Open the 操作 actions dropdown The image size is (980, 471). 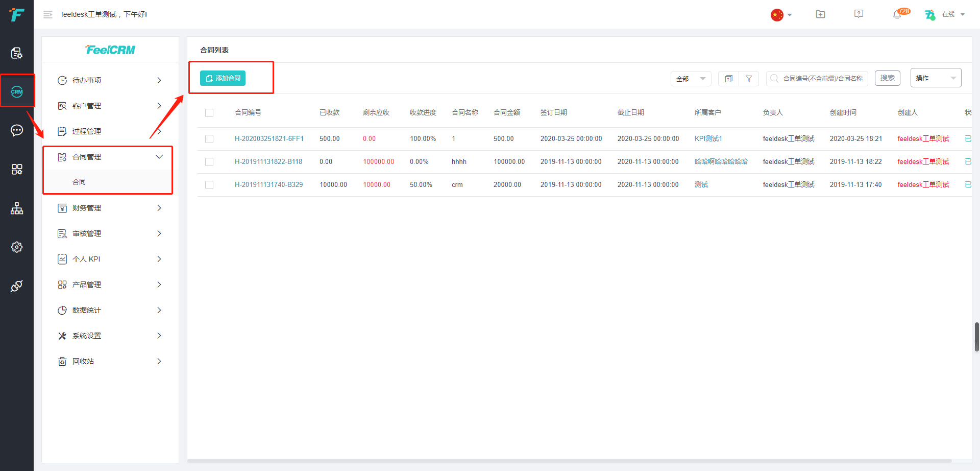click(936, 78)
